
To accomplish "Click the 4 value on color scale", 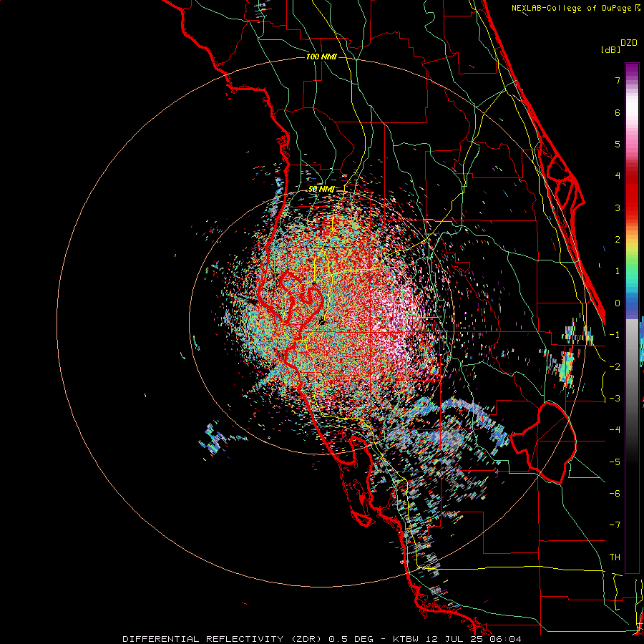I will [618, 176].
